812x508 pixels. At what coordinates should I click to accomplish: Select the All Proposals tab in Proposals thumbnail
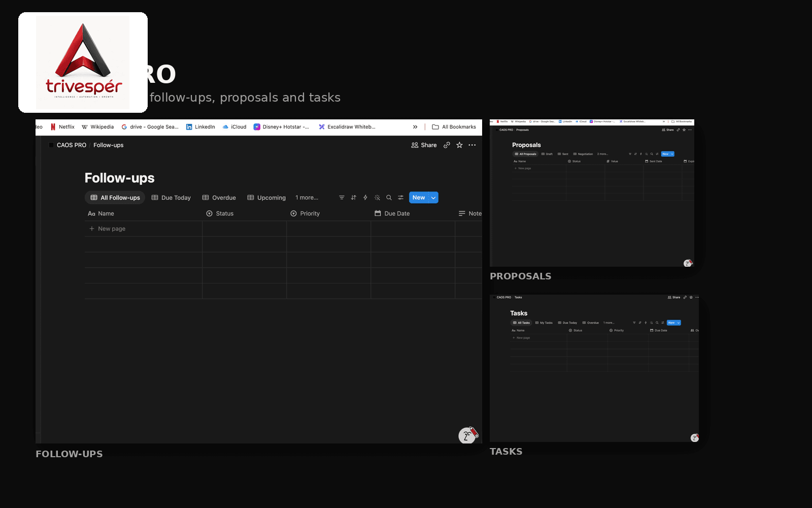(x=525, y=154)
